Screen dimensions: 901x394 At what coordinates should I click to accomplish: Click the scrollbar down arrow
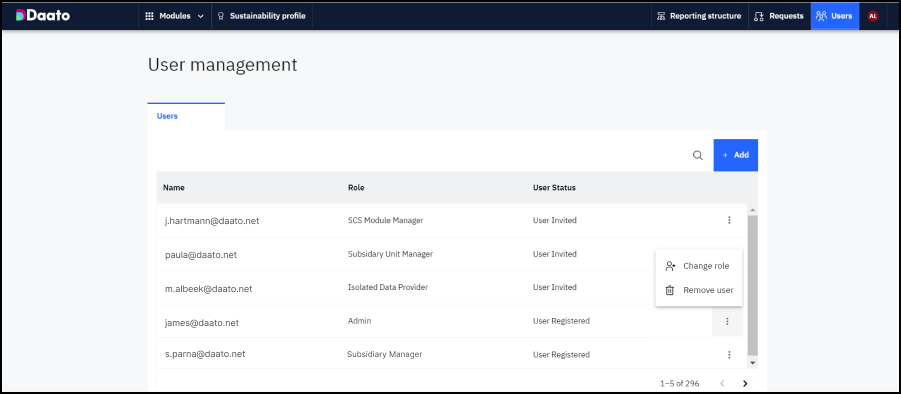753,363
